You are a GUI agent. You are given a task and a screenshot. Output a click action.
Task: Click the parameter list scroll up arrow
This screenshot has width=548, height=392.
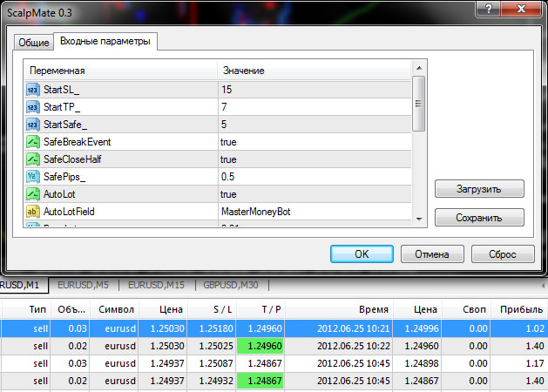pos(419,68)
